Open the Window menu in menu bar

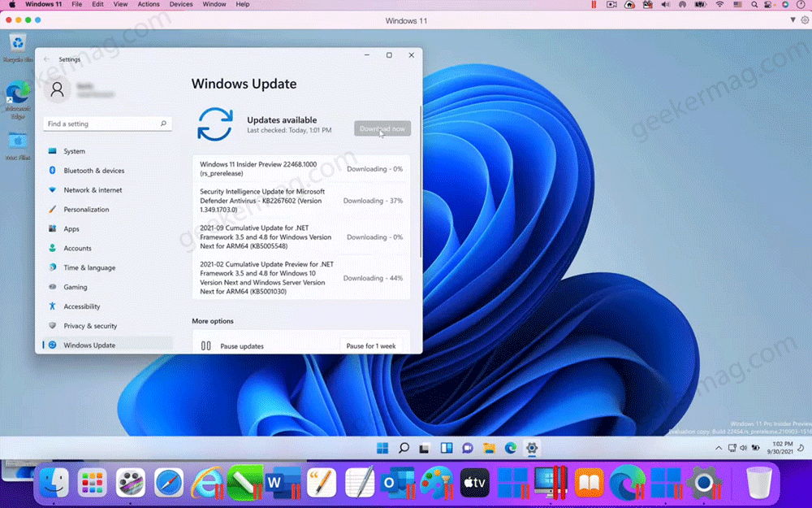click(x=214, y=4)
